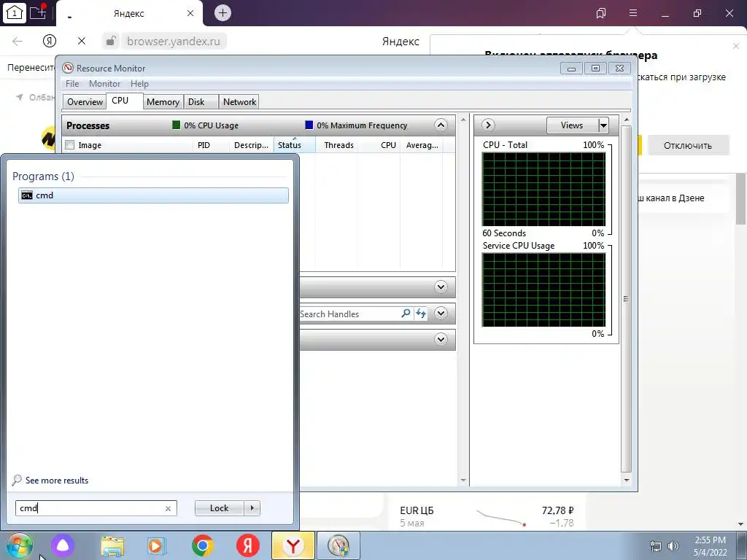This screenshot has width=747, height=560.
Task: Click the browser page scrollbar thumb
Action: point(741,198)
